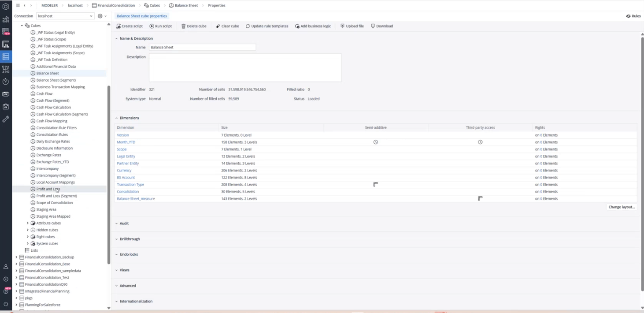Open the wrench tools icon in the sidebar
Viewport: 644px width, 313px height.
tap(6, 119)
